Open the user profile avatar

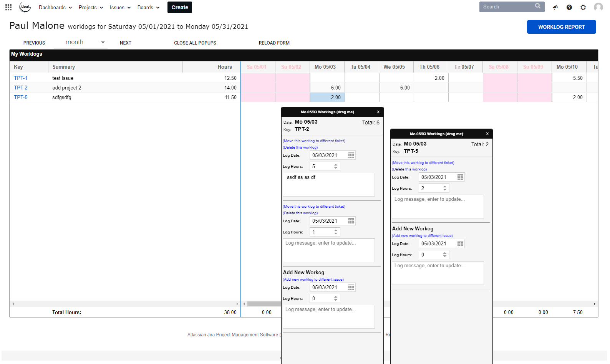[598, 7]
